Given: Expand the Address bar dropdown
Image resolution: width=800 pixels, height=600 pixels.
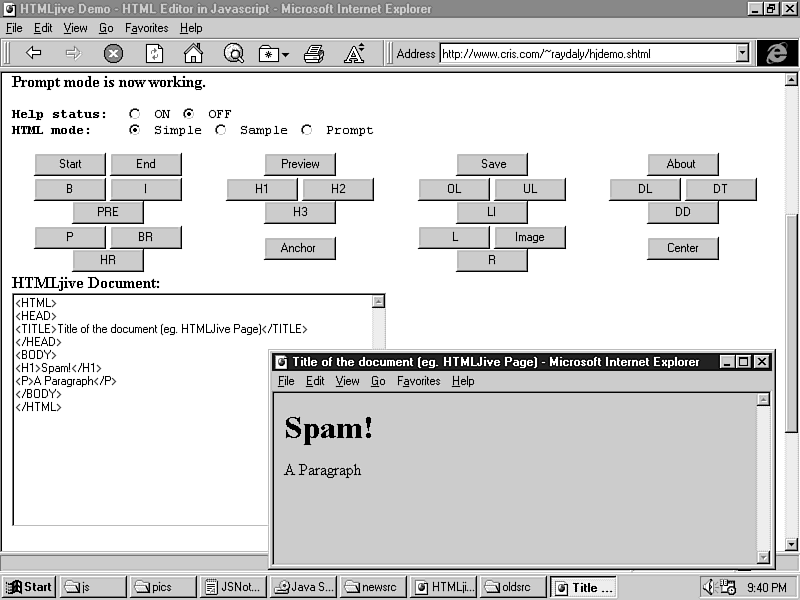Looking at the screenshot, I should tap(742, 53).
